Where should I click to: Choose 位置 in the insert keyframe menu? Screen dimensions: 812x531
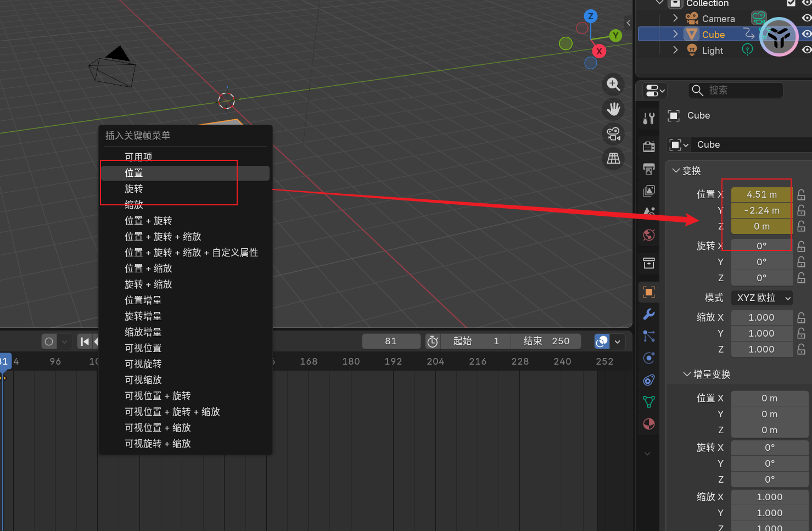tap(134, 173)
